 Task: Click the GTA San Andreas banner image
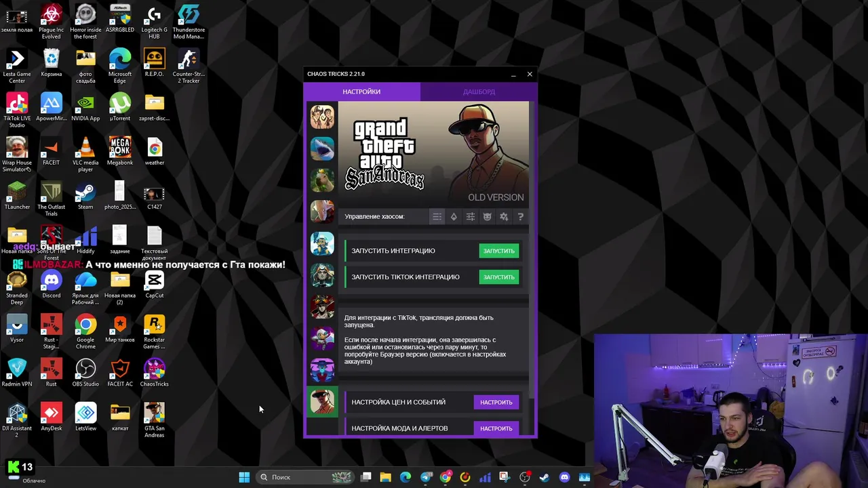click(433, 154)
